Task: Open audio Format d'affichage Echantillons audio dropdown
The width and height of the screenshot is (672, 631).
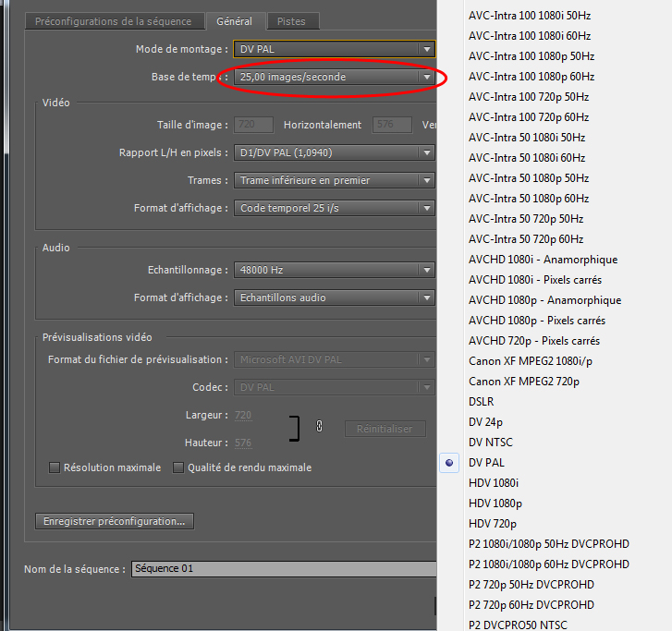Action: tap(335, 297)
